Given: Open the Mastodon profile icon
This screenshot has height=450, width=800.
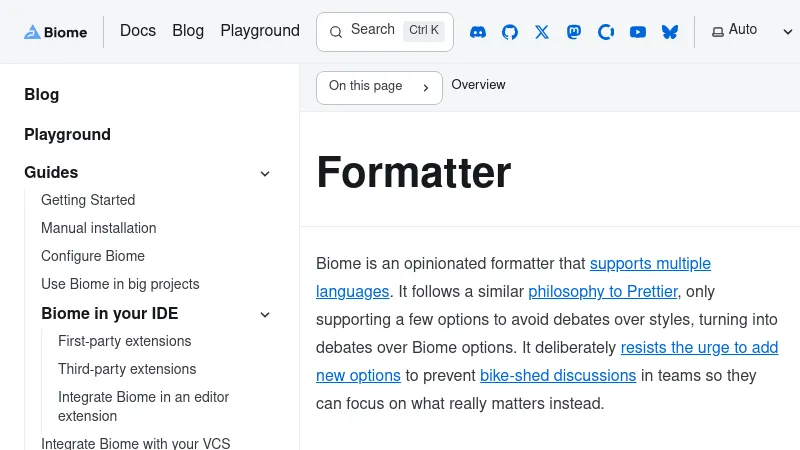Looking at the screenshot, I should click(574, 32).
